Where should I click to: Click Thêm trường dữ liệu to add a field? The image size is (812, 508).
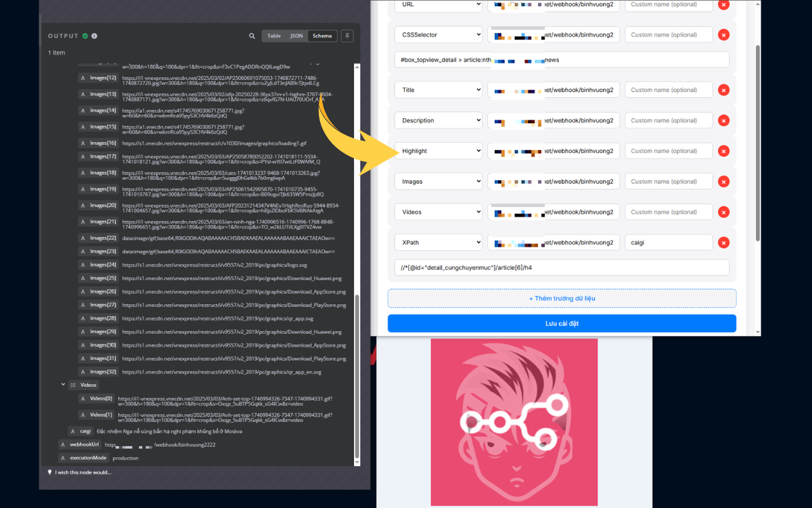pyautogui.click(x=561, y=298)
